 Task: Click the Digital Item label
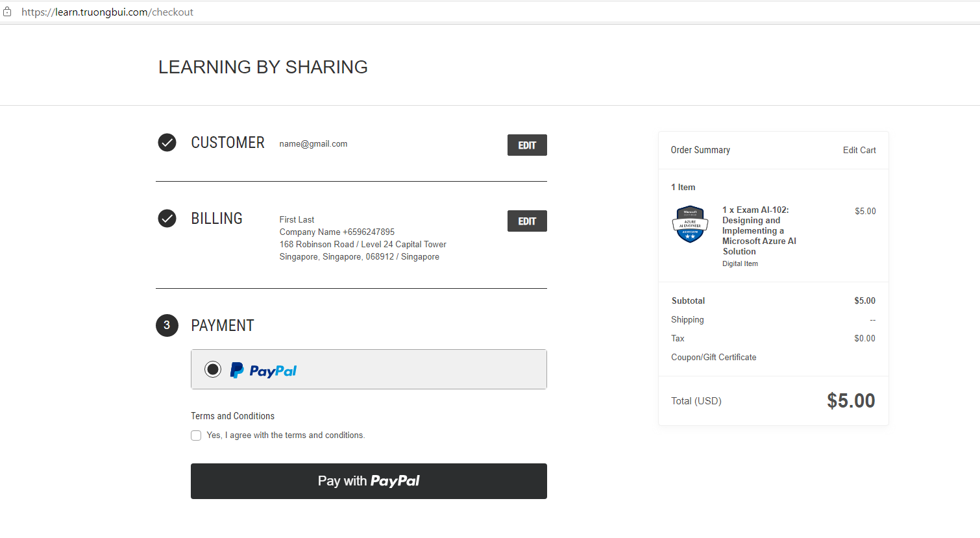[740, 263]
